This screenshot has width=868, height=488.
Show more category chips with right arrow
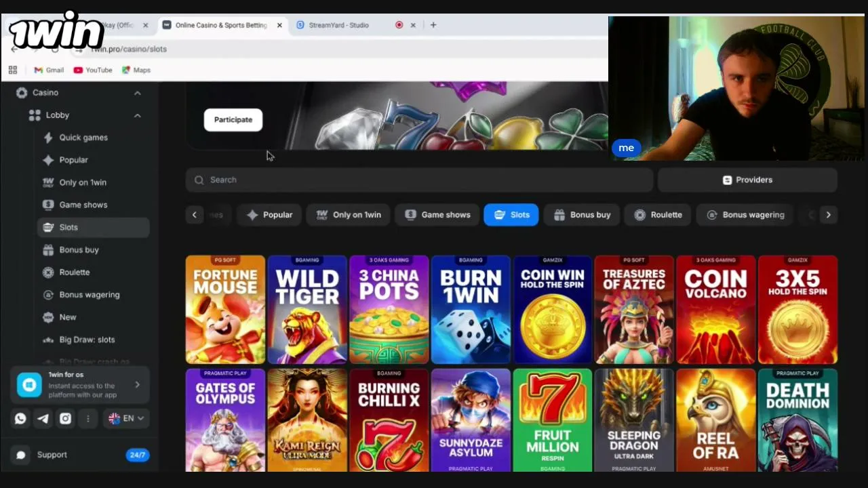828,215
